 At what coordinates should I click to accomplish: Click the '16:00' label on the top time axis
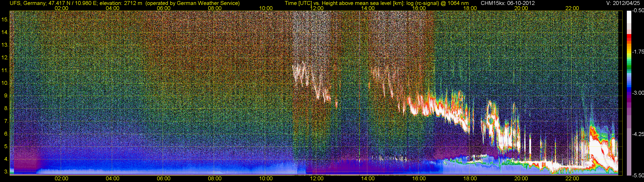pyautogui.click(x=419, y=8)
